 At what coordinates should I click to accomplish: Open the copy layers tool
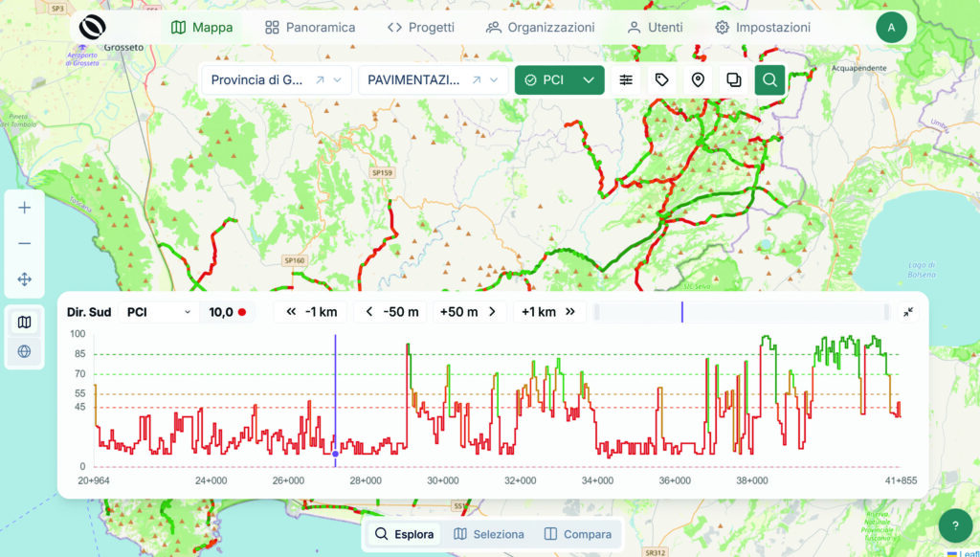(x=734, y=80)
